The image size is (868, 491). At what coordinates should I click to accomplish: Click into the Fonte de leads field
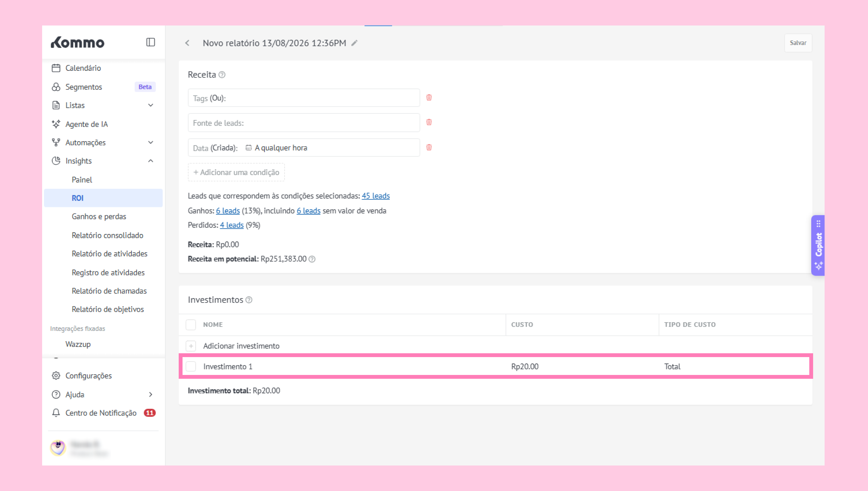coord(304,123)
